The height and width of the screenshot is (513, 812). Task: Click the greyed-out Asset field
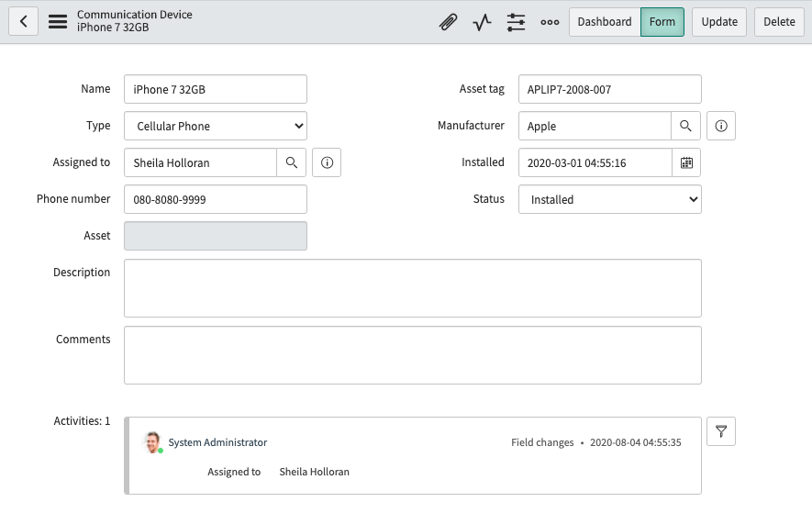pos(216,236)
